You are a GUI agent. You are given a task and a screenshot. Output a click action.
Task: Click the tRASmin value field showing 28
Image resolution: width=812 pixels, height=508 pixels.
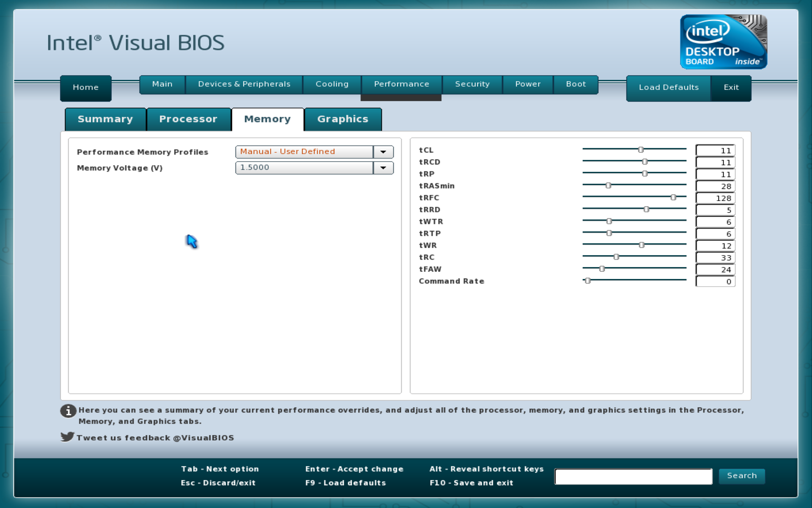[716, 186]
